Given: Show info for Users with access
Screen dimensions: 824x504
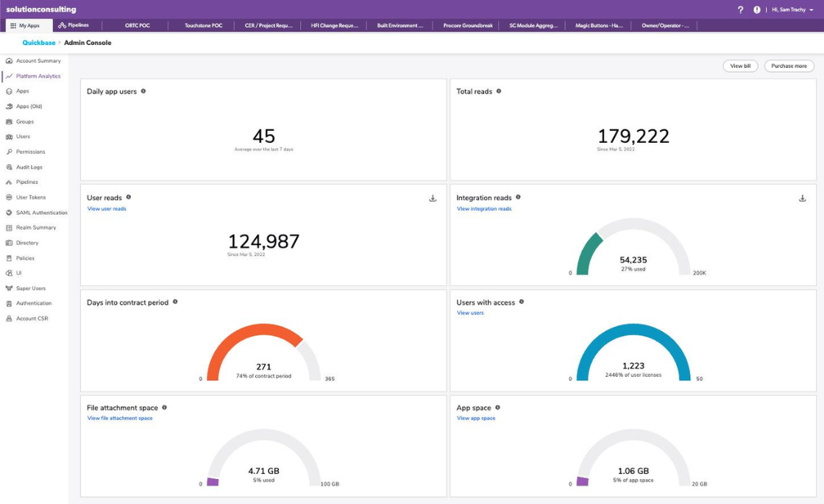Looking at the screenshot, I should tap(522, 302).
